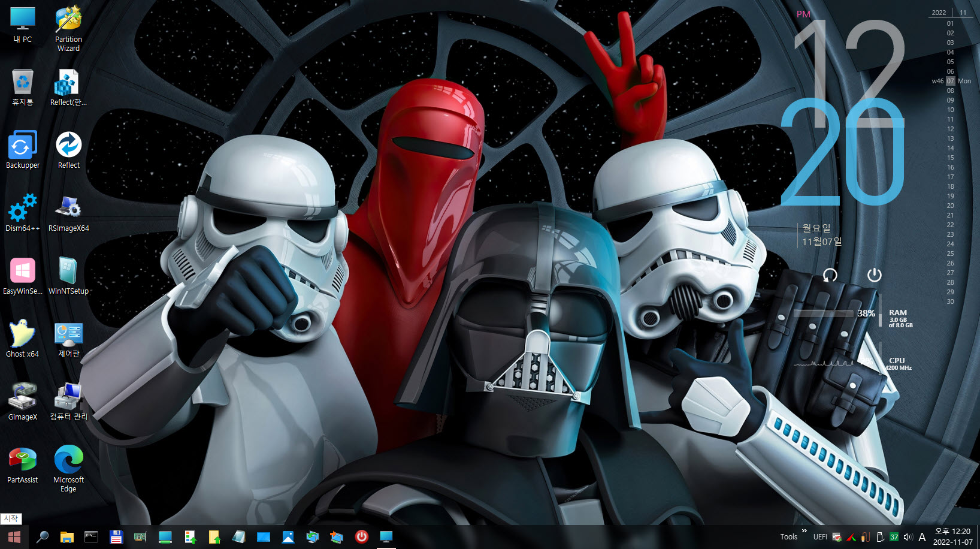Open Partition Wizard desktop shortcut
980x549 pixels.
[x=68, y=29]
